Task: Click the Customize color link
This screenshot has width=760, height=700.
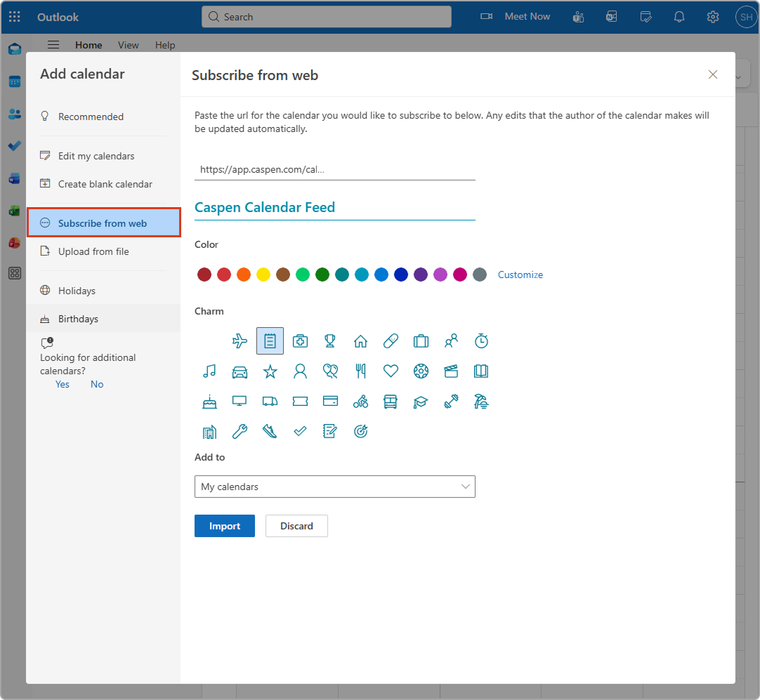Action: [x=520, y=275]
